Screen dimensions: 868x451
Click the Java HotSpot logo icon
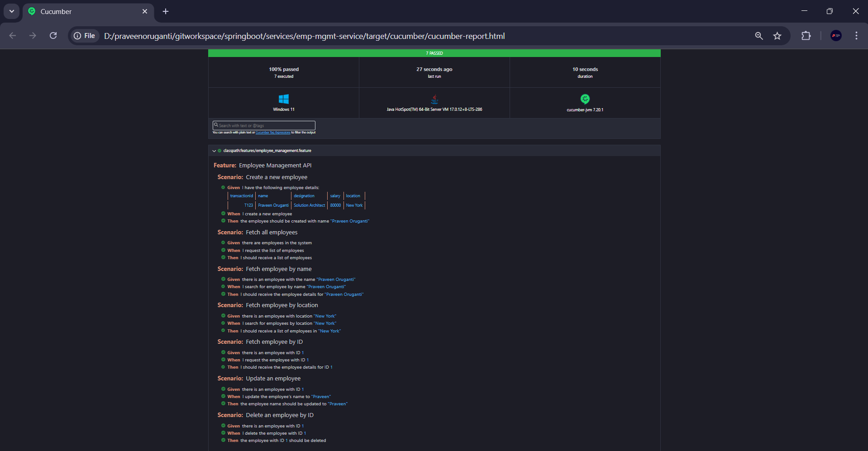click(434, 99)
